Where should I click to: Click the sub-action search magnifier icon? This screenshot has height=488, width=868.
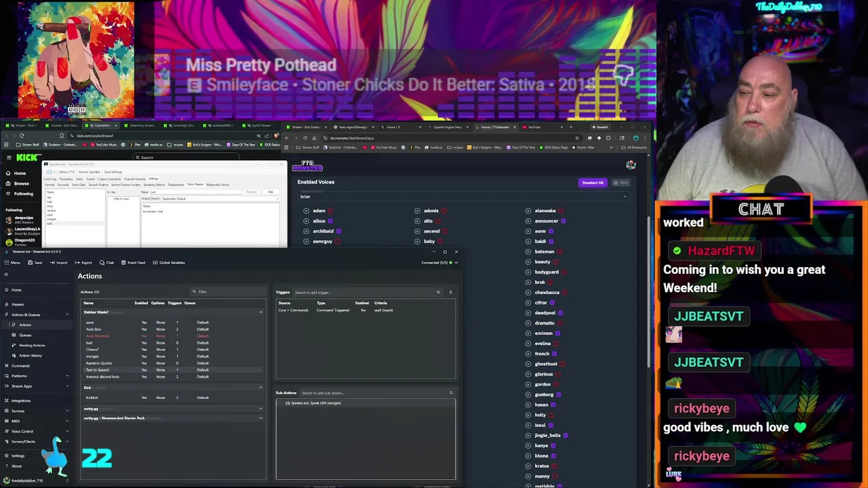click(x=451, y=393)
